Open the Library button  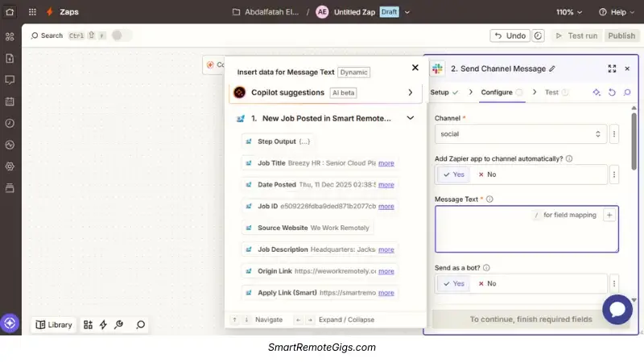point(54,325)
